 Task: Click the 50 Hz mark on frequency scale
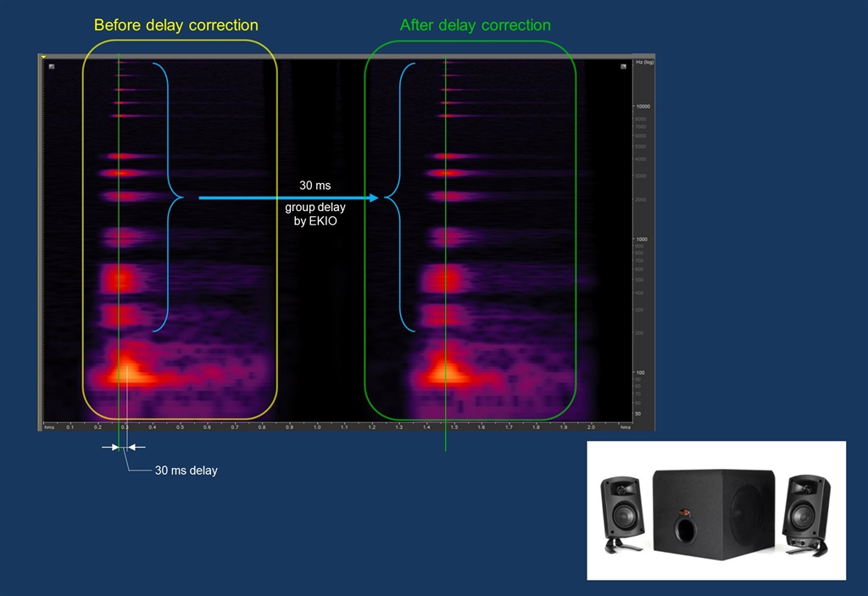638,414
